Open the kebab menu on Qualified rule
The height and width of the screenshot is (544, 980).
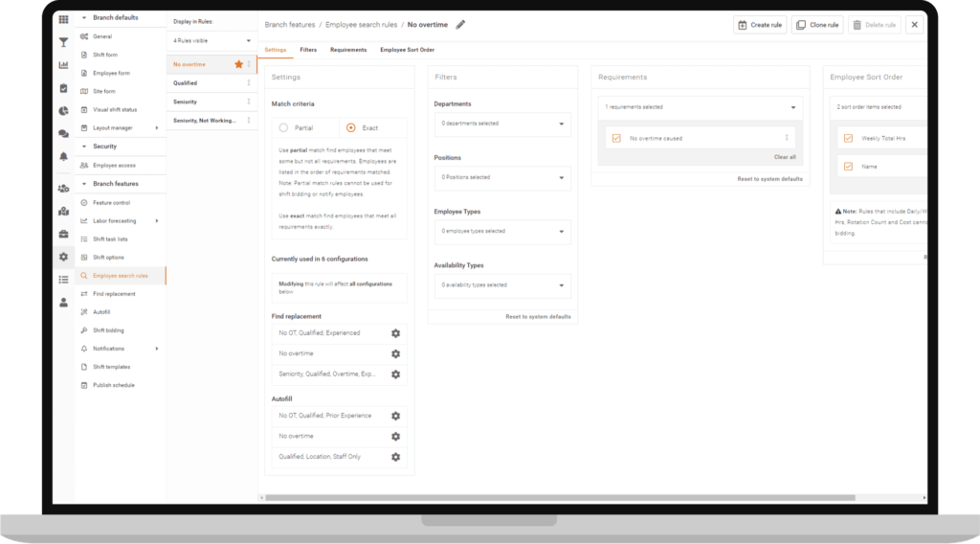point(249,82)
